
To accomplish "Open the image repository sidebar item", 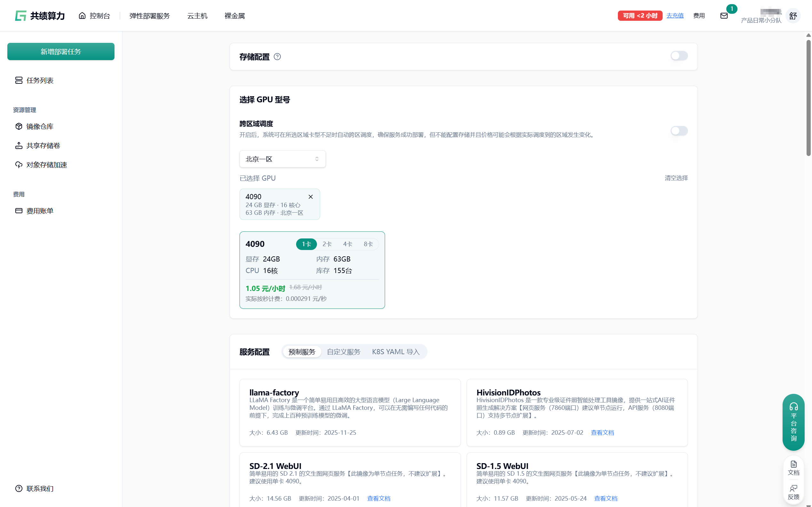I will pos(40,126).
